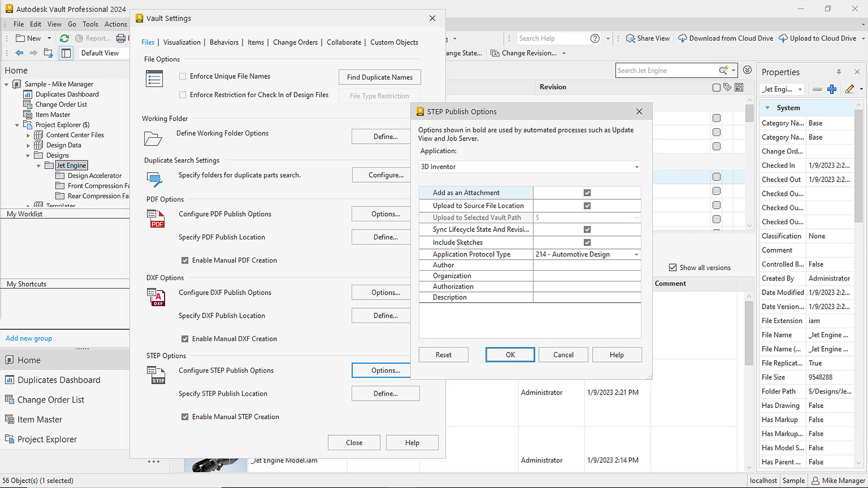Switch to the Behaviors tab
The width and height of the screenshot is (868, 488).
(224, 42)
